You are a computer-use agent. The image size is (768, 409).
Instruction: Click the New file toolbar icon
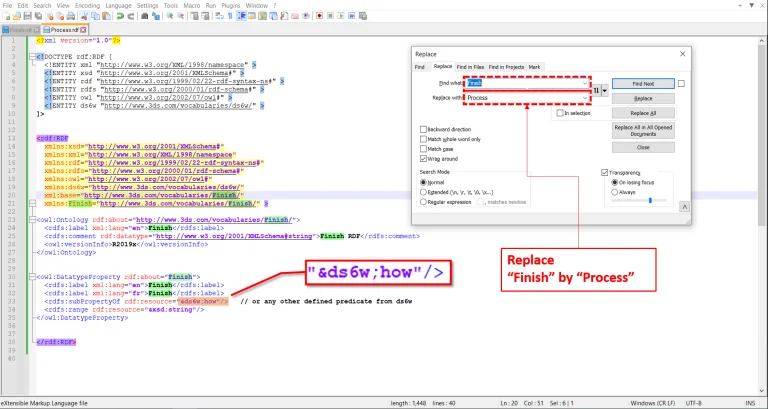6,17
